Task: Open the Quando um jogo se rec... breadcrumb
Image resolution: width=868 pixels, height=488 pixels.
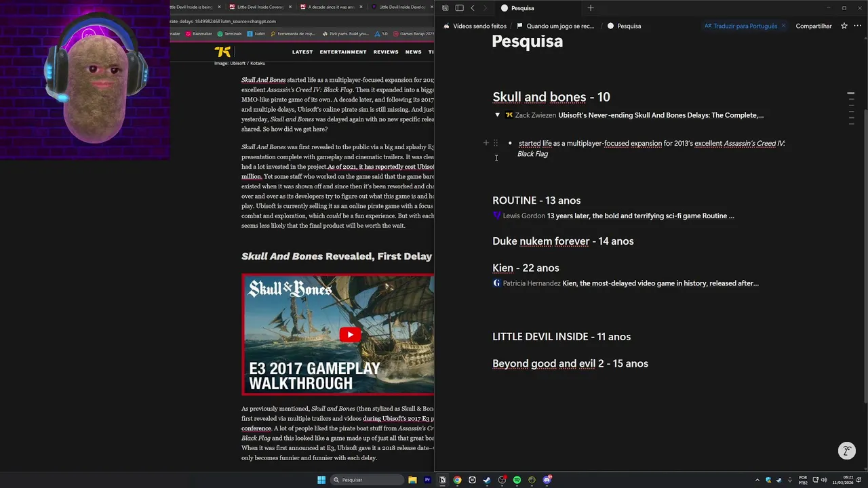Action: [x=555, y=26]
